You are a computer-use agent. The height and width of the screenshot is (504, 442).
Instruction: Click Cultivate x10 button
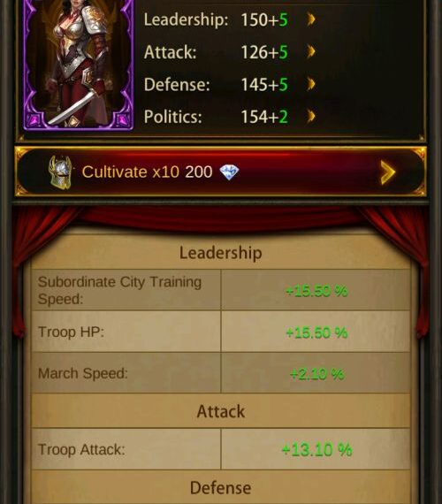[221, 172]
